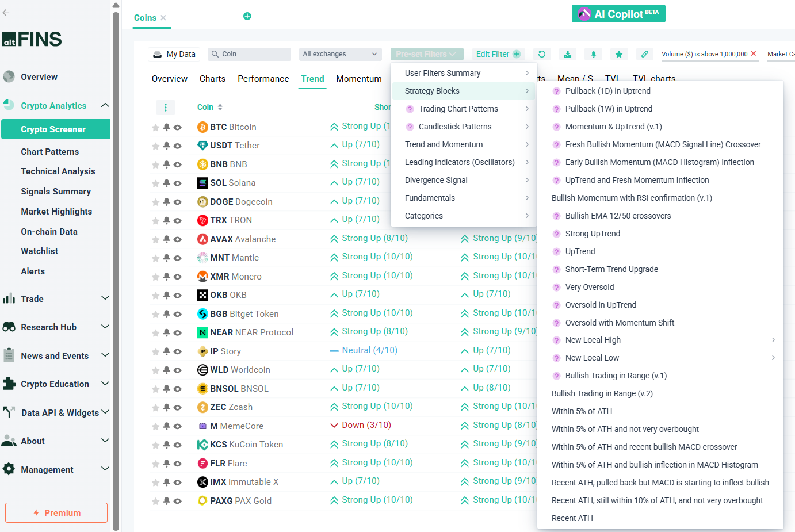
Task: Click the download data icon
Action: click(x=568, y=54)
